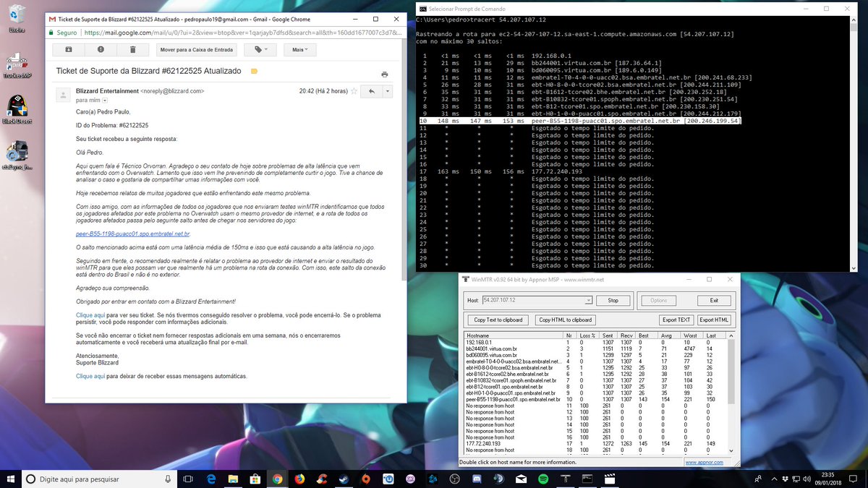This screenshot has width=868, height=488.
Task: Expand the Host combo box in WinMTR
Action: point(589,300)
